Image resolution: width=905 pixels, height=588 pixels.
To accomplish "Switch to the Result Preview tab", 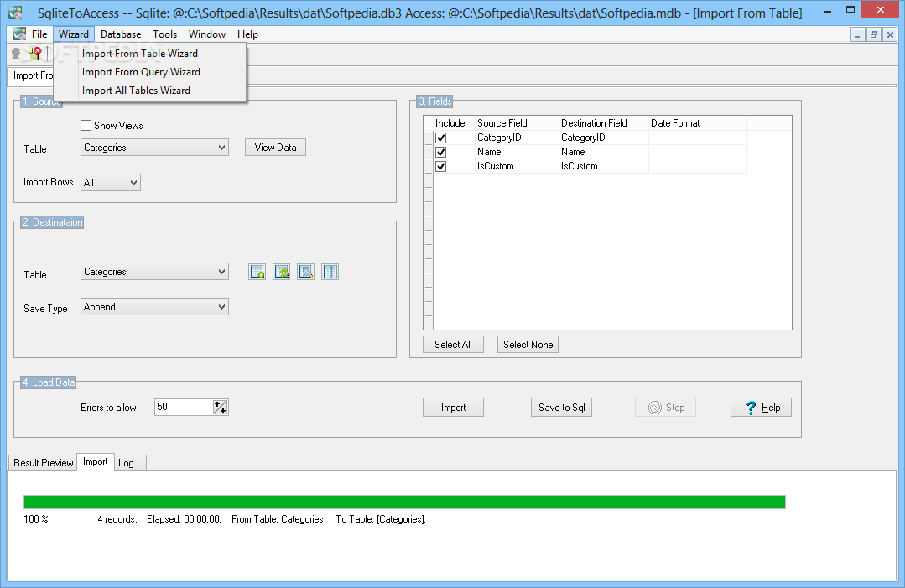I will [x=44, y=463].
